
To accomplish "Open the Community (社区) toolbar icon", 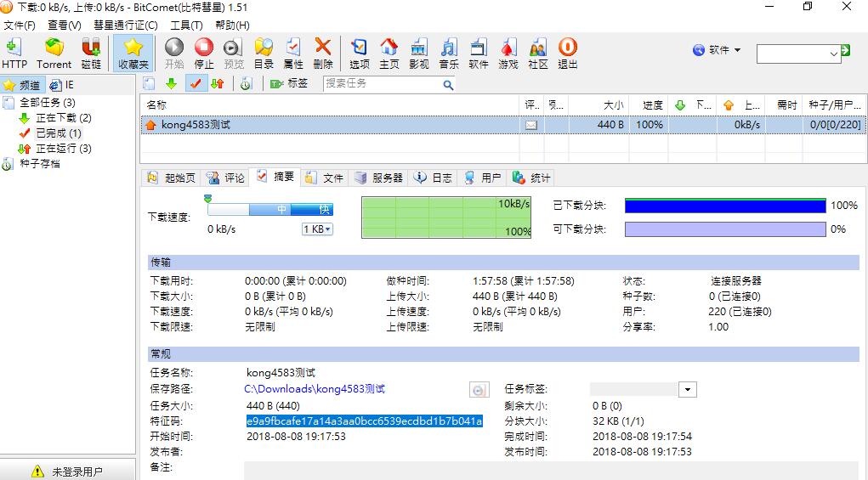I will tap(538, 54).
